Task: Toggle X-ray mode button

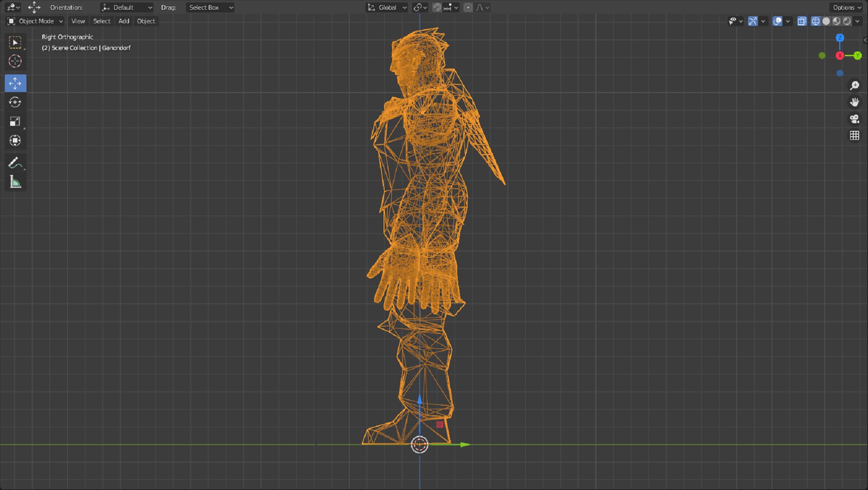Action: [x=802, y=21]
